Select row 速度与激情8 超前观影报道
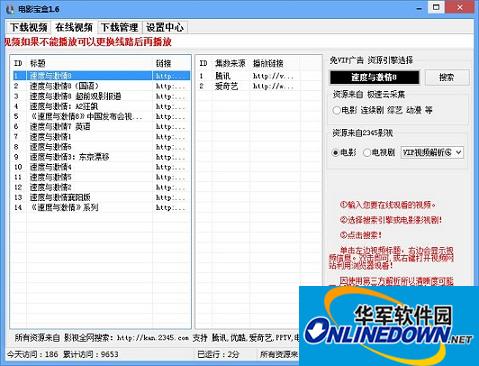 101,96
